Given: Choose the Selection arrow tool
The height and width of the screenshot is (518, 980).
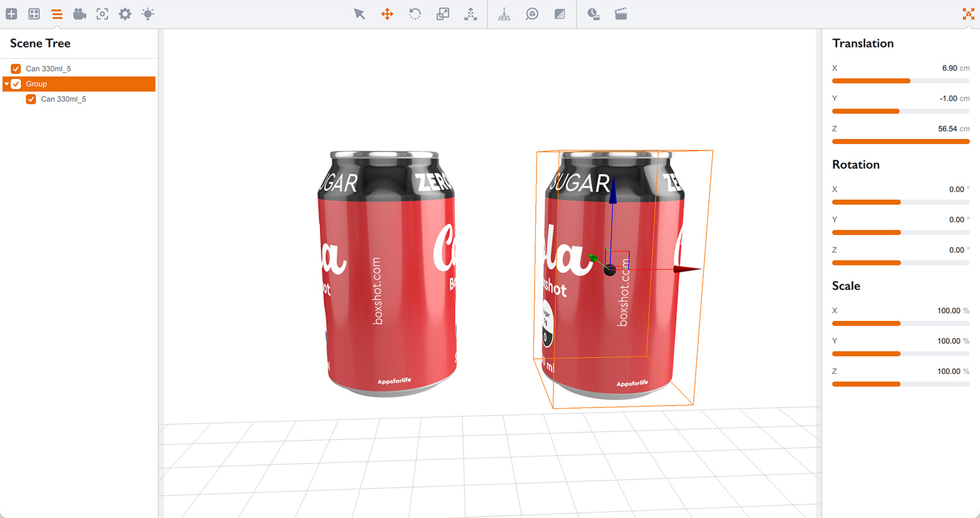Looking at the screenshot, I should coord(360,13).
